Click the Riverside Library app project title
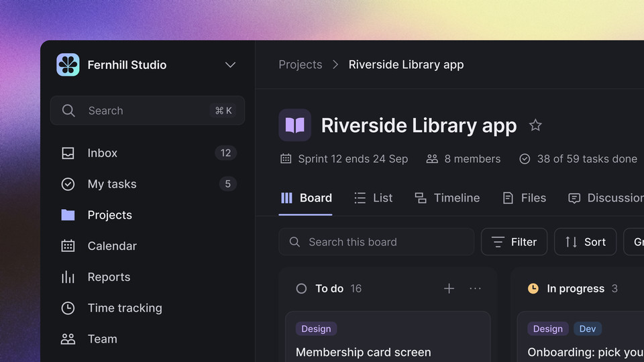 coord(419,125)
